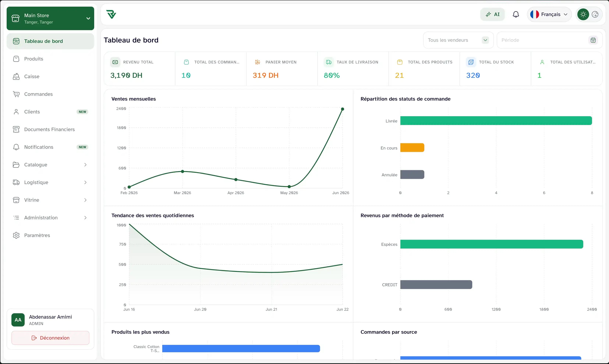
Task: Click the Administration list icon
Action: [x=16, y=218]
